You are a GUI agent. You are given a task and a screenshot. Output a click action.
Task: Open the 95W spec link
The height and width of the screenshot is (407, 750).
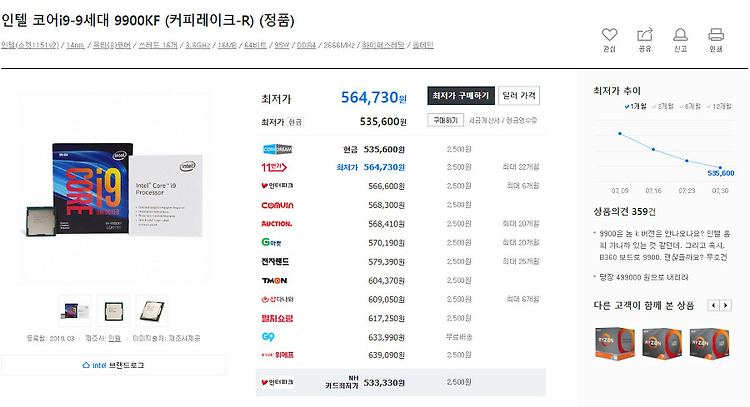point(282,45)
